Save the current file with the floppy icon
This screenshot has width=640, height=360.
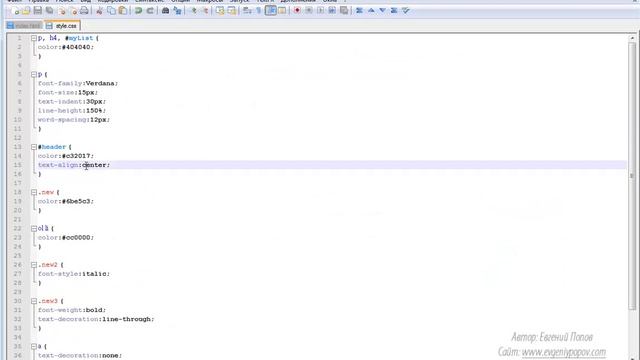(x=38, y=11)
